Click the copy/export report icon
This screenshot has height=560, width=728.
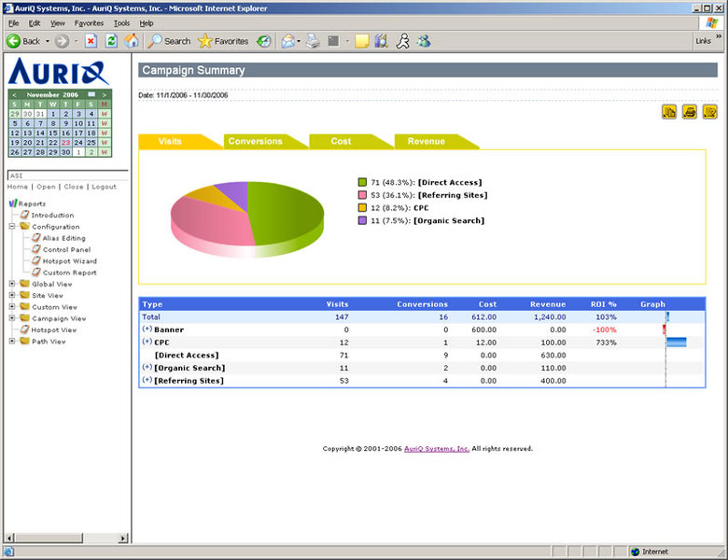coord(669,111)
